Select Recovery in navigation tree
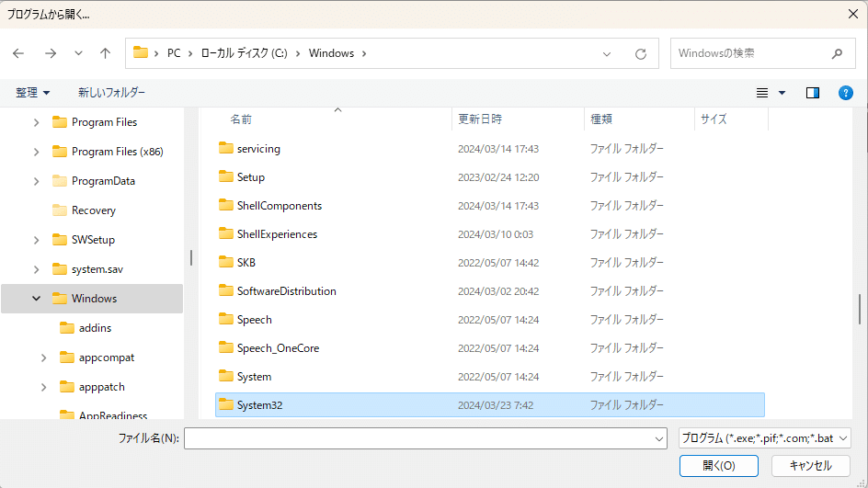This screenshot has width=868, height=488. (94, 210)
